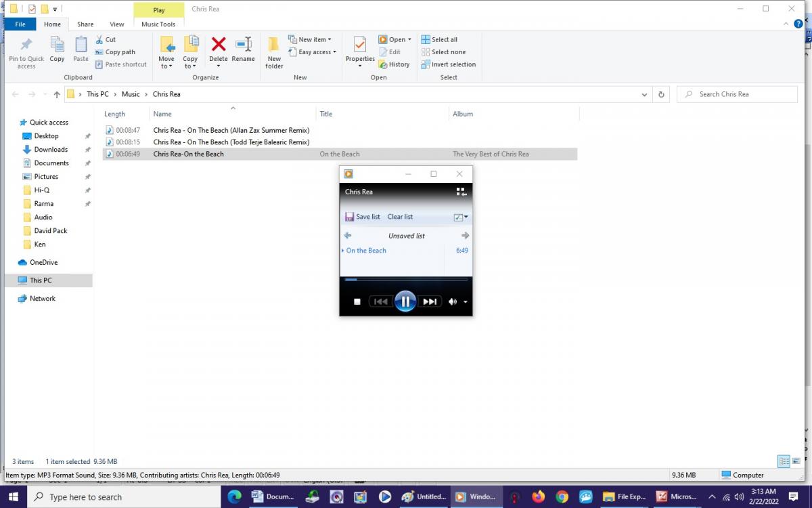
Task: Skip to previous track in Media Player
Action: (x=381, y=302)
